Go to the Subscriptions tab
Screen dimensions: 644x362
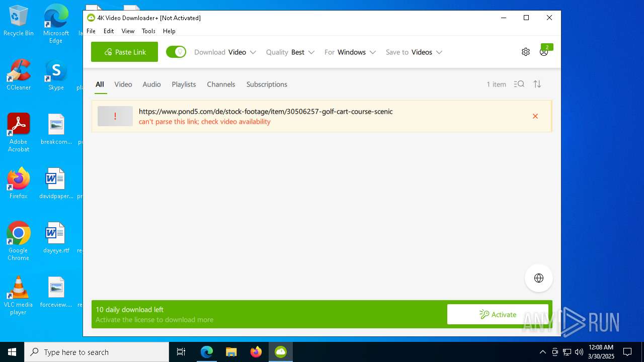(267, 84)
